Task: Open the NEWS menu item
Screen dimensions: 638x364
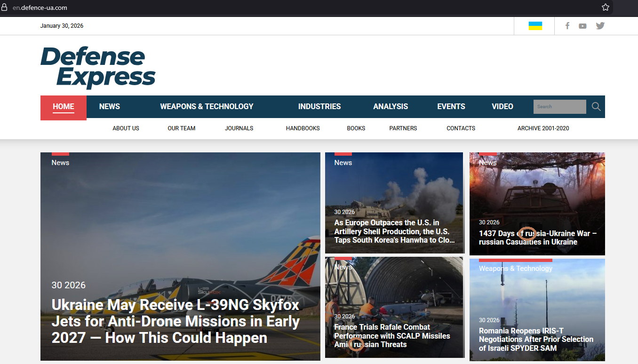Action: pyautogui.click(x=110, y=106)
